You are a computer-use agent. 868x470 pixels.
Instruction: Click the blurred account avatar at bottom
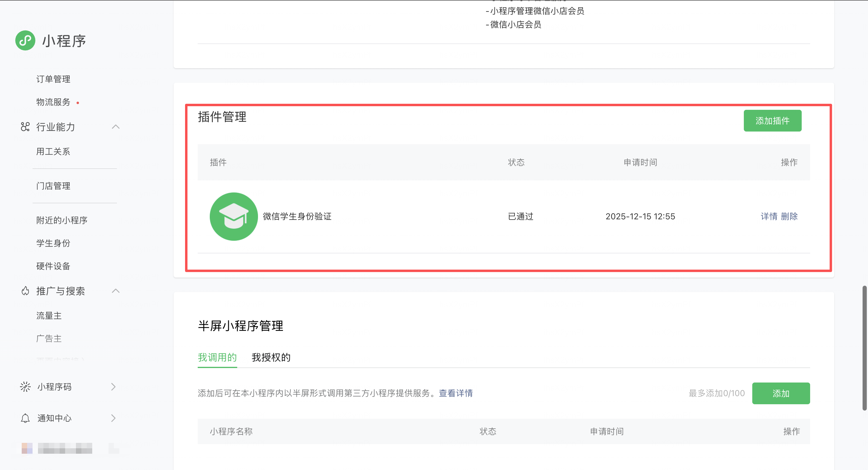click(27, 448)
